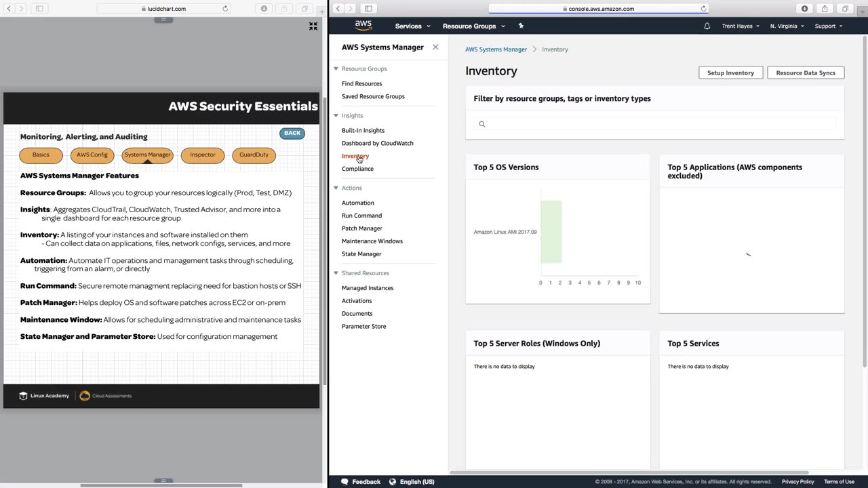This screenshot has width=868, height=488.
Task: Click the Linux Academy logo
Action: point(44,396)
